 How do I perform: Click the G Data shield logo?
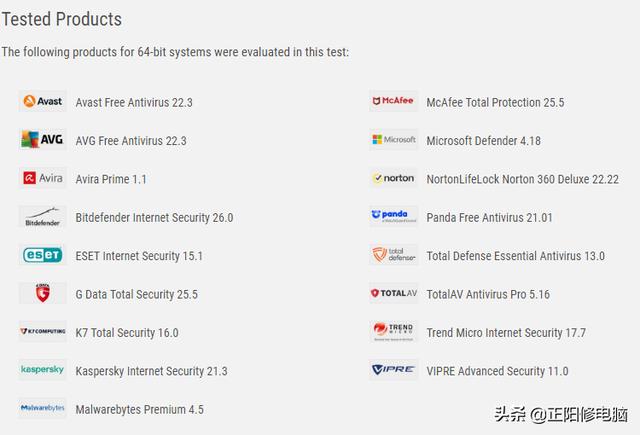(x=42, y=293)
